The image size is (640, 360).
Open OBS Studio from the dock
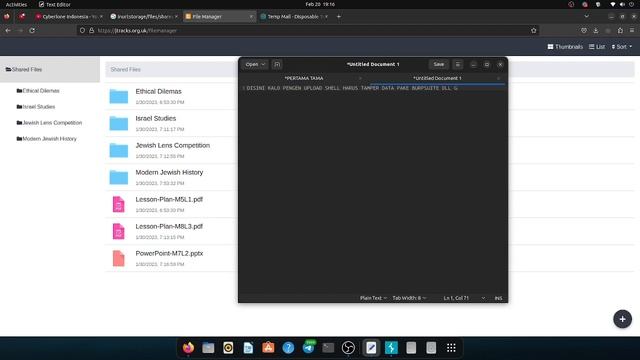348,348
